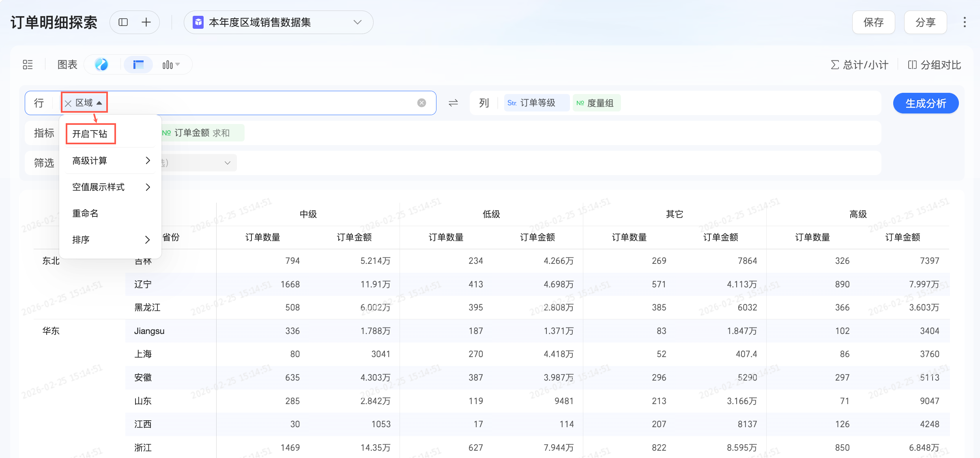Remove the 区域 field with its X icon
The width and height of the screenshot is (980, 458).
coord(68,103)
